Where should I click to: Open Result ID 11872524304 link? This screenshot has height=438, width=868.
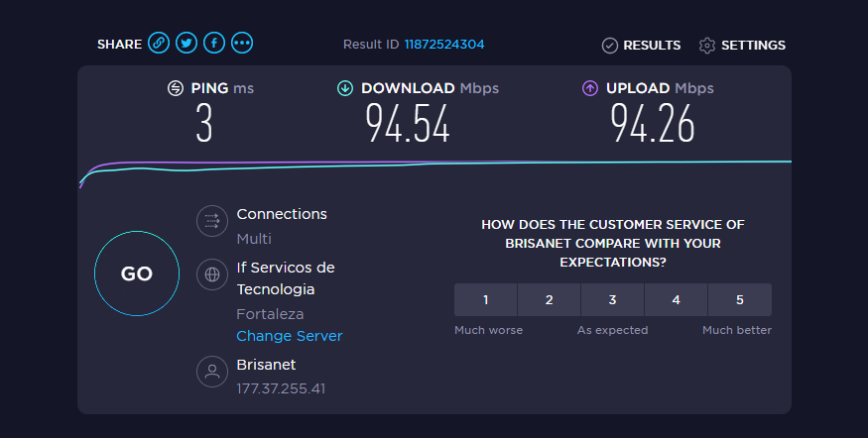click(444, 45)
